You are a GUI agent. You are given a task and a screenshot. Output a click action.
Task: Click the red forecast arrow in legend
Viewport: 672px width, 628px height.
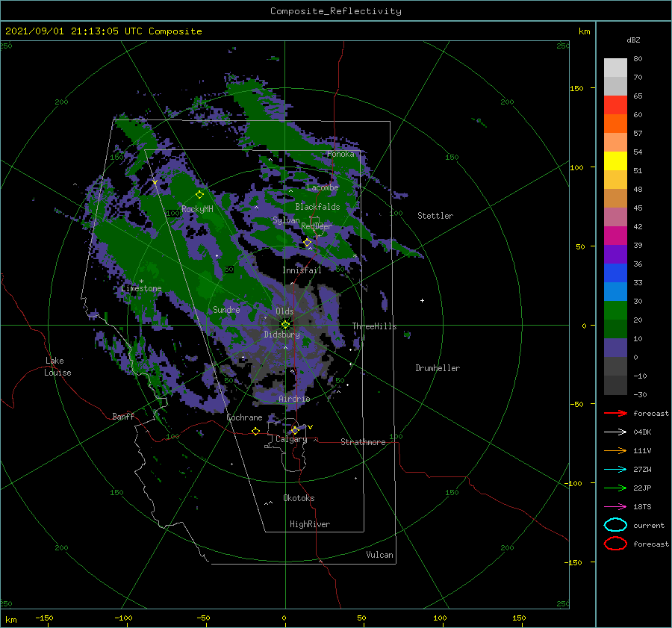tap(615, 413)
